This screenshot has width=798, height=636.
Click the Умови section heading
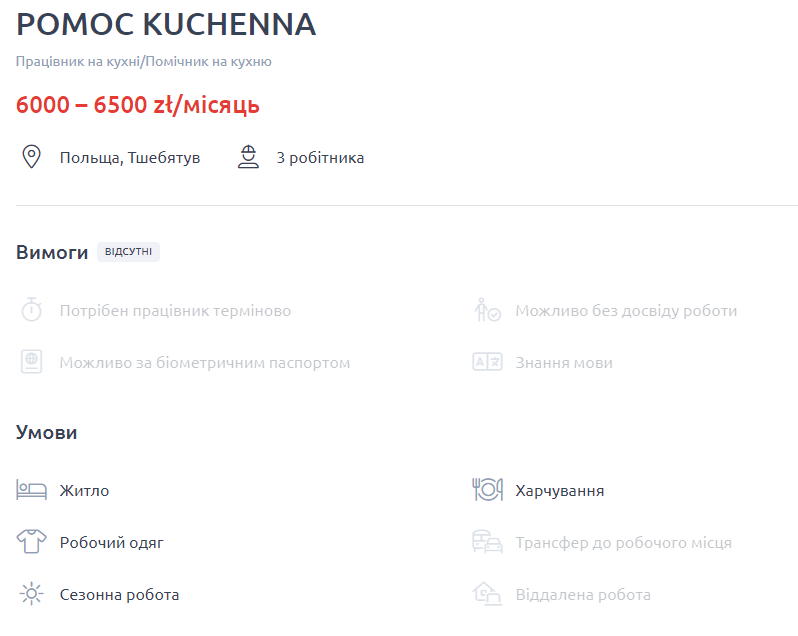click(47, 432)
